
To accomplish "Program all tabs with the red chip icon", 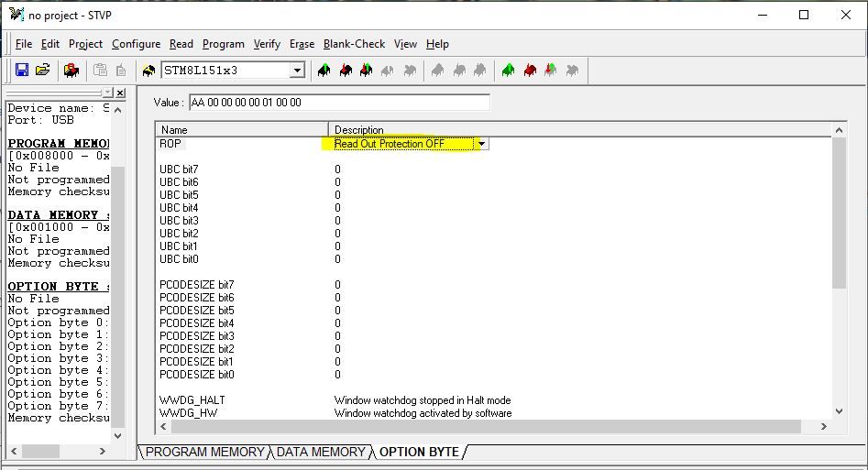I will pos(530,71).
